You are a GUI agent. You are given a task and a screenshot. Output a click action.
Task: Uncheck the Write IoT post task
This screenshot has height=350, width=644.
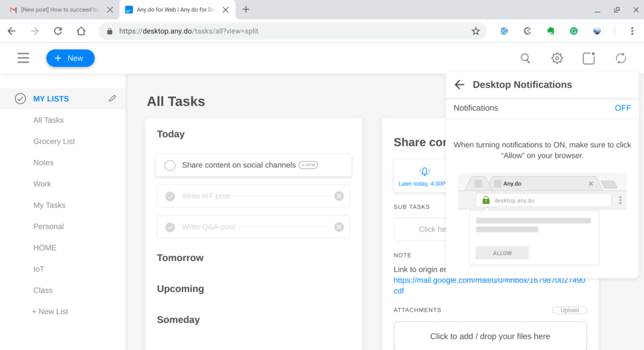(x=170, y=196)
